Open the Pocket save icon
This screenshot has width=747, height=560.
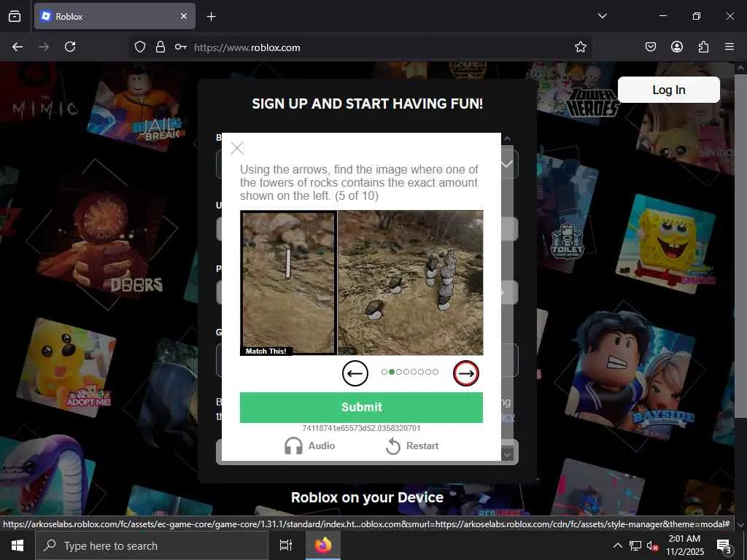pyautogui.click(x=650, y=47)
